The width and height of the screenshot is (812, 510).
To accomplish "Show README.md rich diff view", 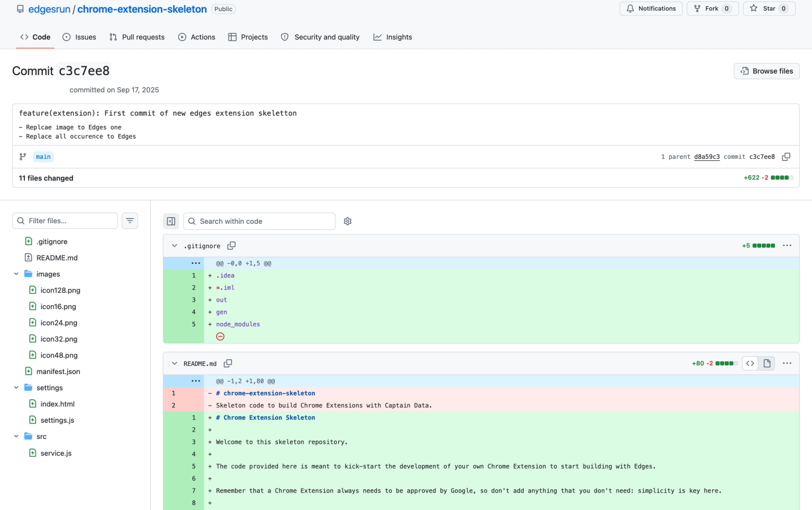I will [x=767, y=363].
